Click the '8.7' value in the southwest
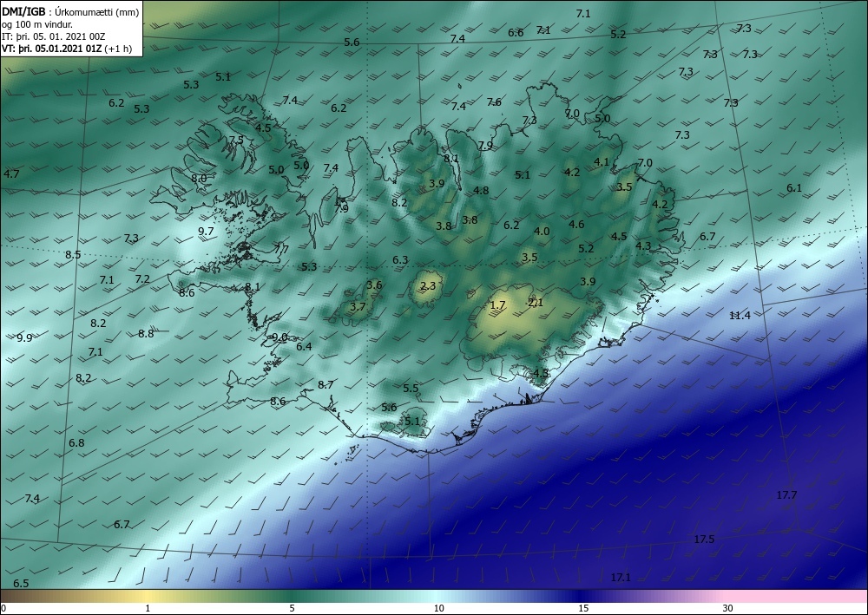The height and width of the screenshot is (615, 868). [325, 384]
